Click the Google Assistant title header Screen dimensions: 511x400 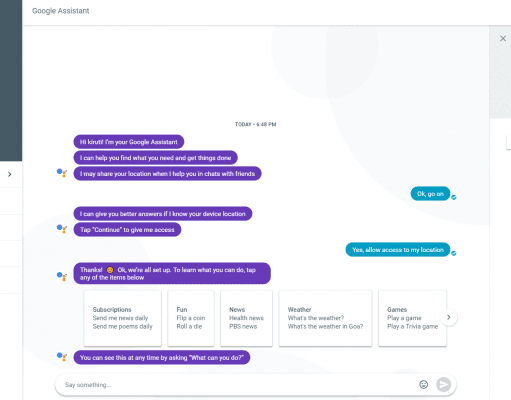61,11
